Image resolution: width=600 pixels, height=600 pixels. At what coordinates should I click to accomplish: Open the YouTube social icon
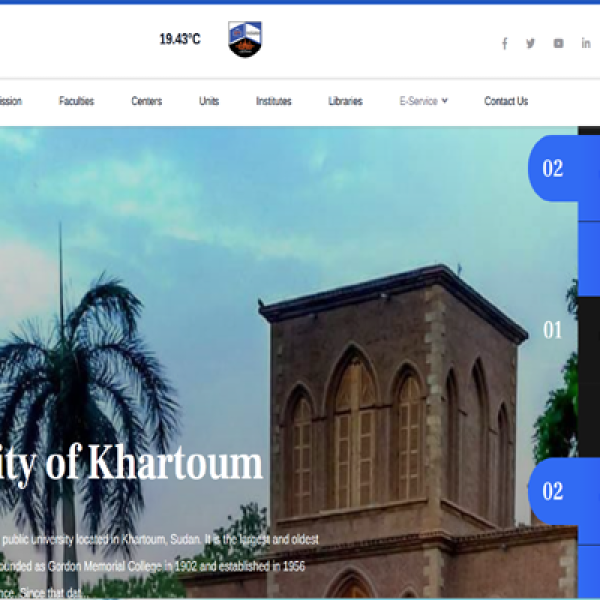[x=558, y=43]
